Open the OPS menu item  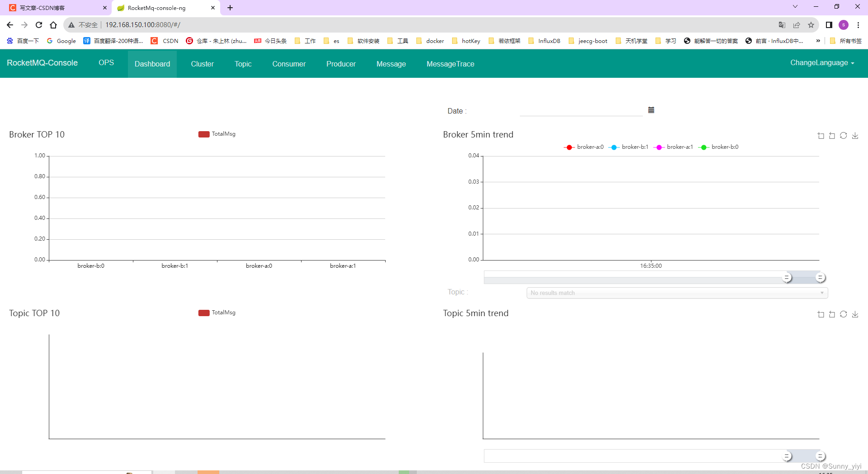[x=106, y=63]
